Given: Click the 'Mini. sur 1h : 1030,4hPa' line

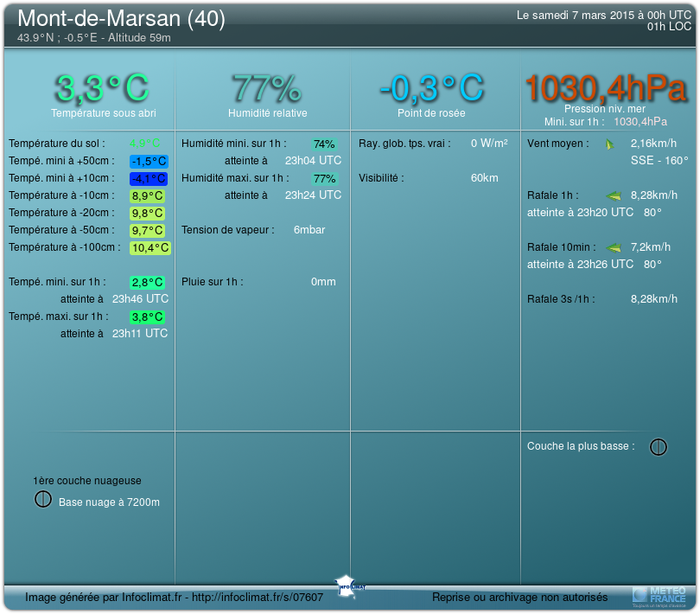Looking at the screenshot, I should click(x=606, y=122).
